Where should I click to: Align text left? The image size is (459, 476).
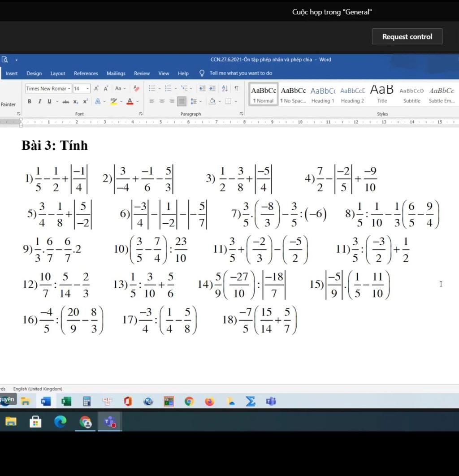point(152,101)
